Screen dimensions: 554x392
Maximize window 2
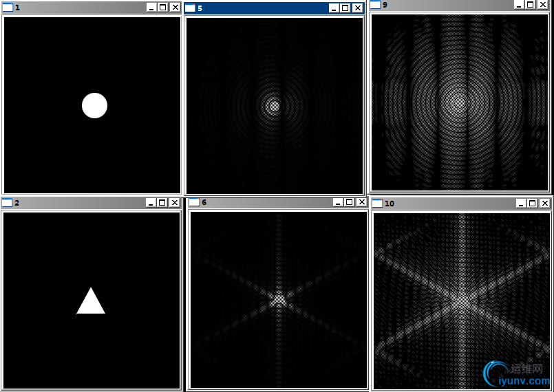click(x=162, y=203)
